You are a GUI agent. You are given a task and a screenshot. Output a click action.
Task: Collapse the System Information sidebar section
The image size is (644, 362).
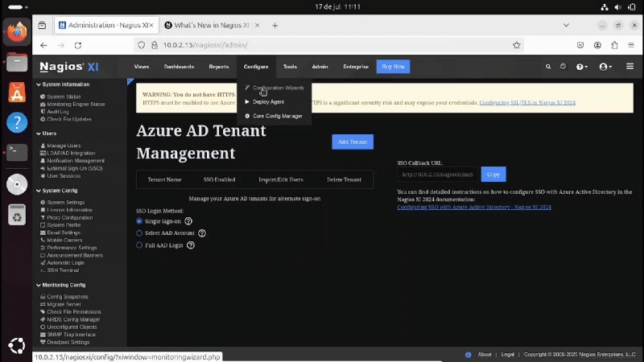(x=65, y=84)
